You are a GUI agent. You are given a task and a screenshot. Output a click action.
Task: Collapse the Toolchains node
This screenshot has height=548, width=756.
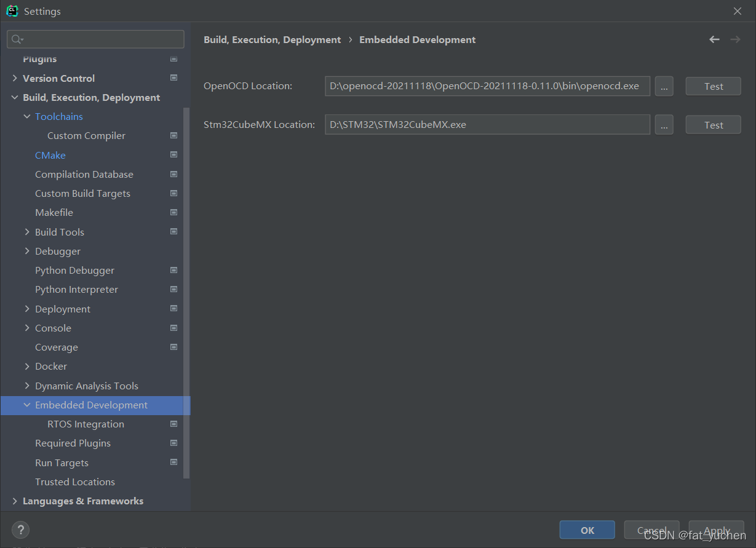point(27,116)
